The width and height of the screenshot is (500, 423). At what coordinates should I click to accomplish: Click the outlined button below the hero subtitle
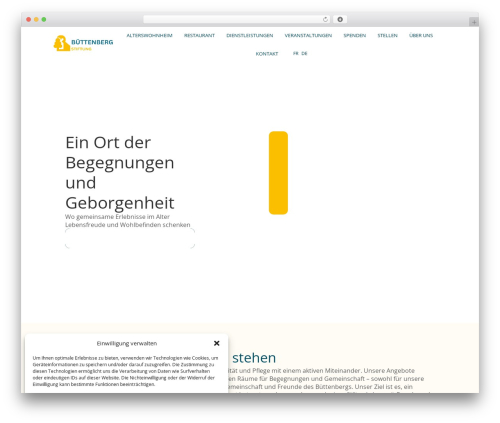pyautogui.click(x=130, y=238)
